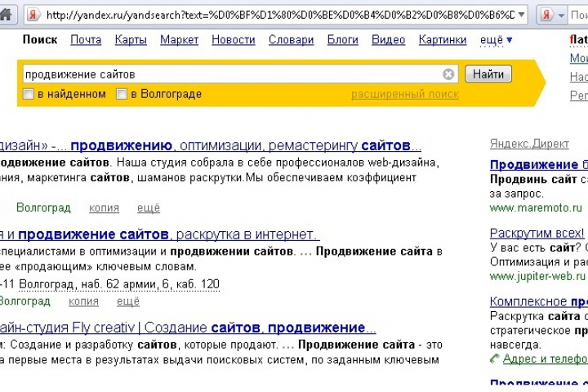The height and width of the screenshot is (392, 588).
Task: Click the Яндекс.Директ heading link
Action: click(529, 144)
